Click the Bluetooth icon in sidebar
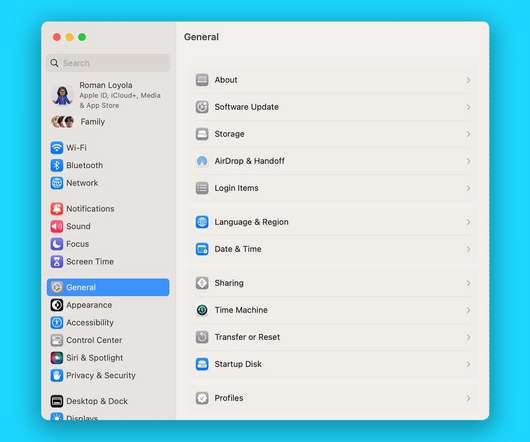 (x=56, y=165)
